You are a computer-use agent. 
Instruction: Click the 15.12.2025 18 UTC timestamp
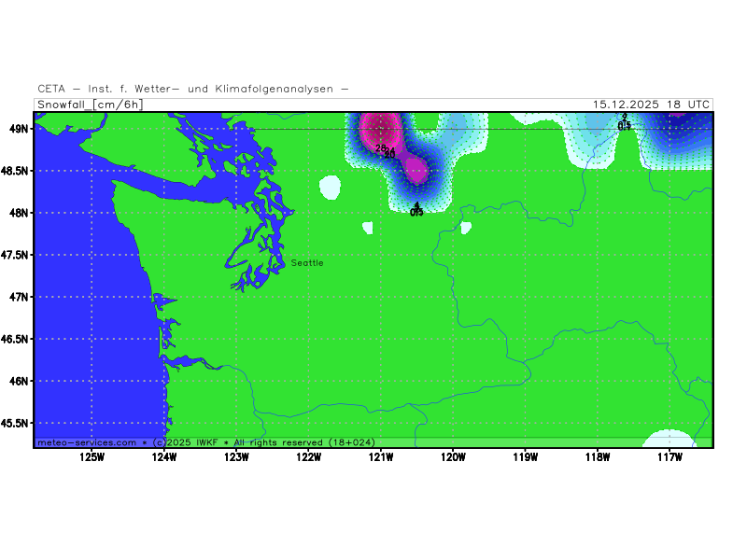[651, 105]
